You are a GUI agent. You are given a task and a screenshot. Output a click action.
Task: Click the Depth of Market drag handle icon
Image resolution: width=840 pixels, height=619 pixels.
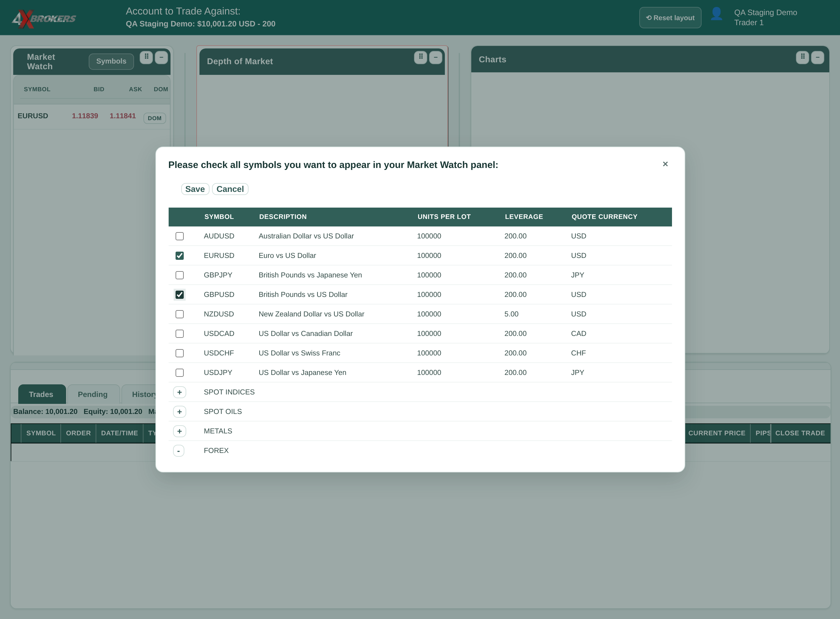click(x=421, y=57)
